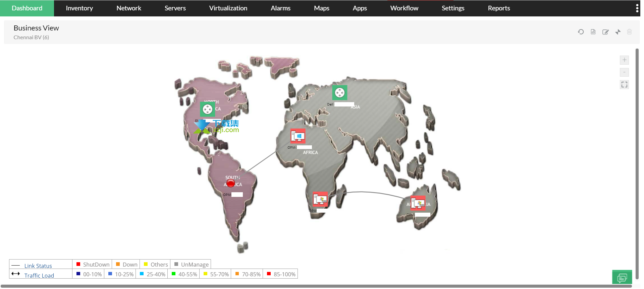Screen dimensions: 644x289
Task: Click the orange Down legend swatch
Action: coord(118,264)
